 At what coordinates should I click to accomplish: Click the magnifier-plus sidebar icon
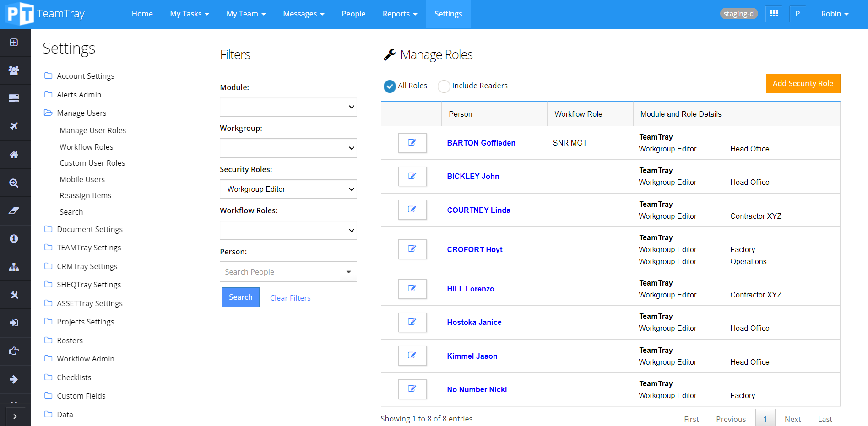14,183
